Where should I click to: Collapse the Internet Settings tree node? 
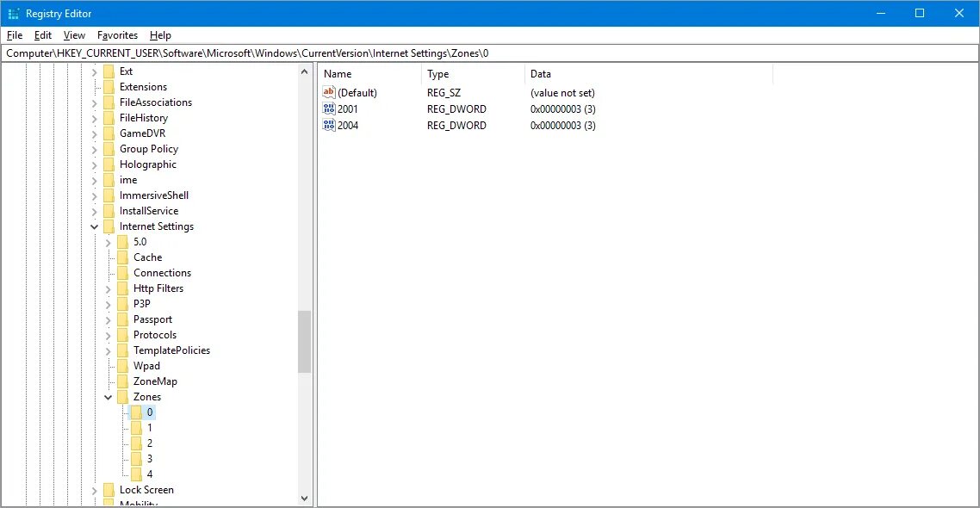pos(95,226)
